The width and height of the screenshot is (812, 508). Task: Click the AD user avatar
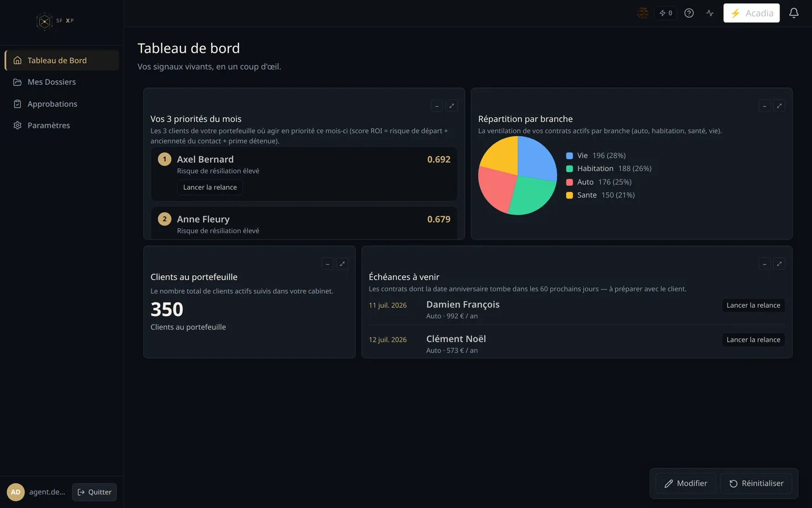point(16,492)
